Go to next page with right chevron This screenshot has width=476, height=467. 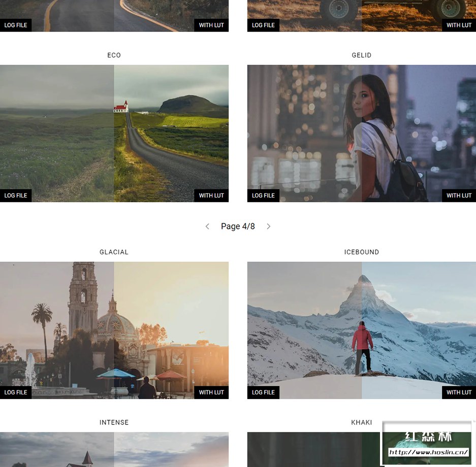tap(268, 226)
